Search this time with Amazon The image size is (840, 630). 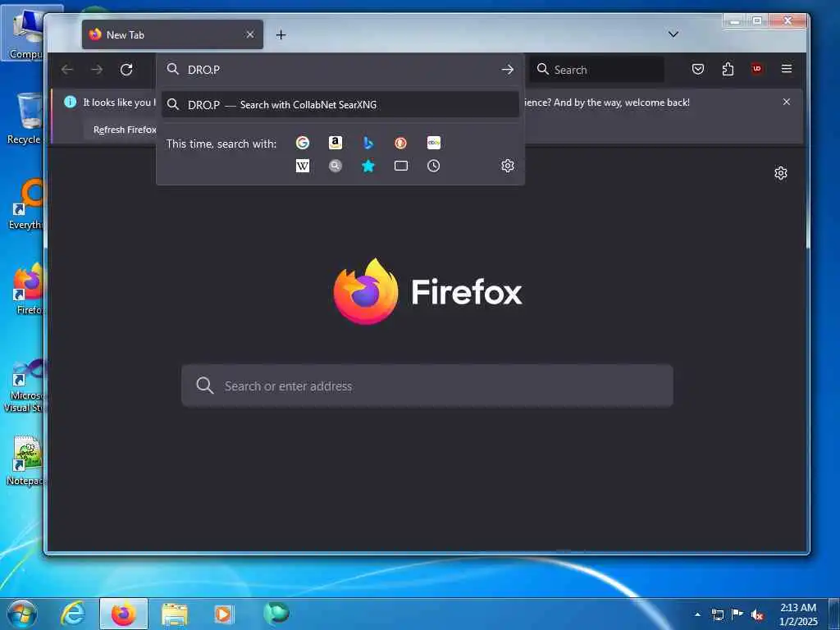(x=336, y=143)
